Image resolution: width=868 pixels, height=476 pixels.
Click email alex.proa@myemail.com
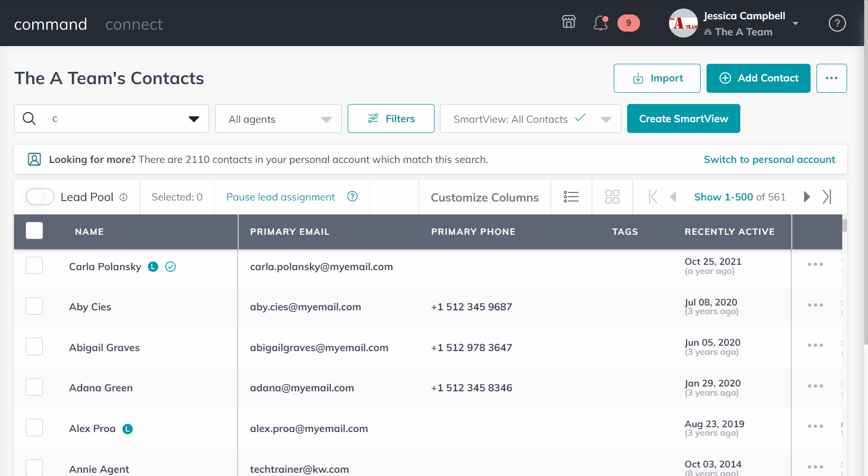point(309,428)
